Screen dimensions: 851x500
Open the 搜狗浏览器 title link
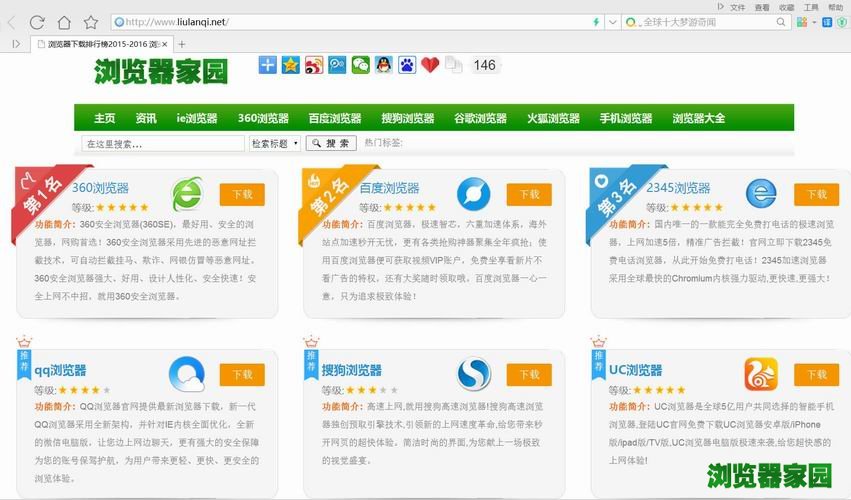(352, 370)
